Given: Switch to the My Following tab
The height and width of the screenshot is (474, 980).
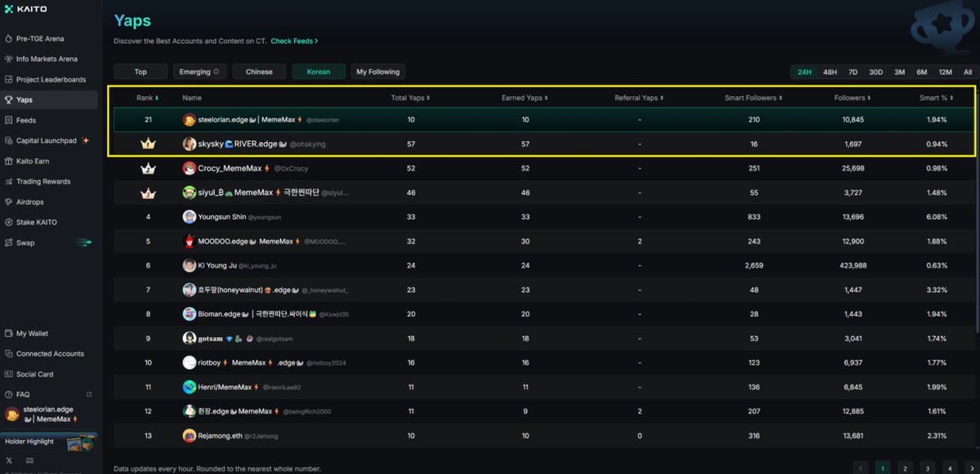Looking at the screenshot, I should click(x=378, y=72).
